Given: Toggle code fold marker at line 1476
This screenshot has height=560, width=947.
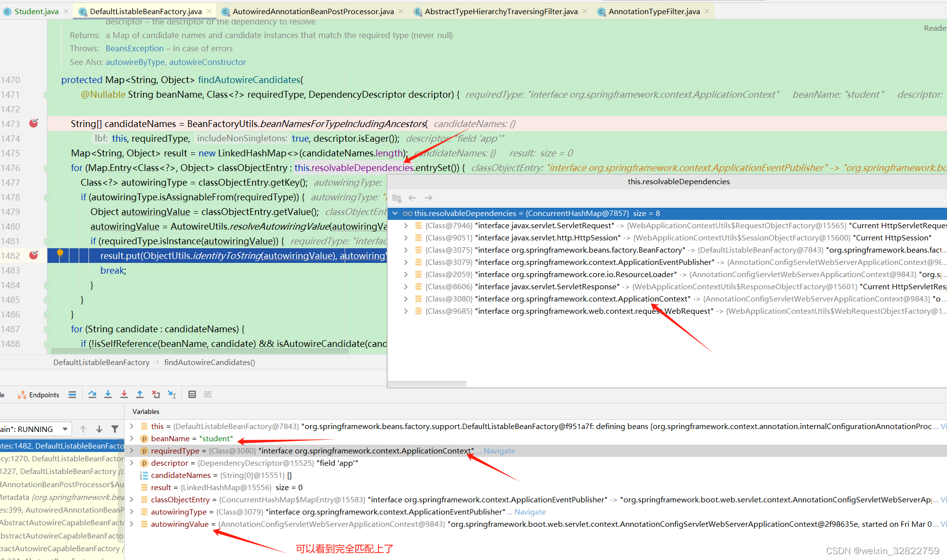Looking at the screenshot, I should (x=47, y=168).
